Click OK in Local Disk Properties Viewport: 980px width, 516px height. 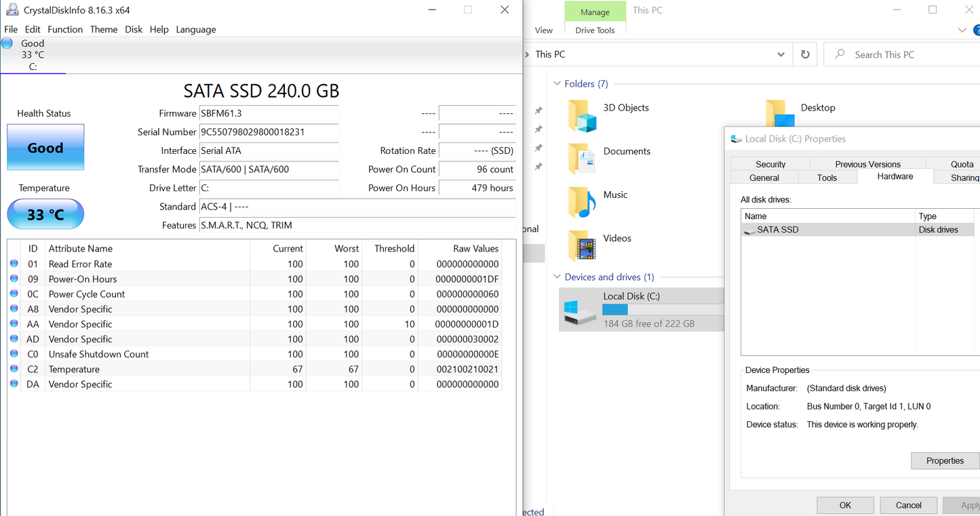tap(845, 505)
